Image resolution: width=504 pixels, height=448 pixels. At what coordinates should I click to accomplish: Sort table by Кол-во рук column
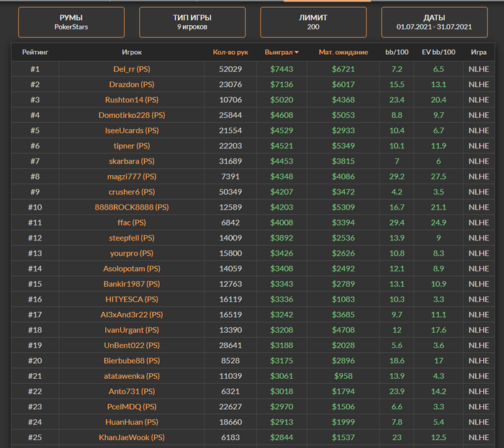pos(230,53)
